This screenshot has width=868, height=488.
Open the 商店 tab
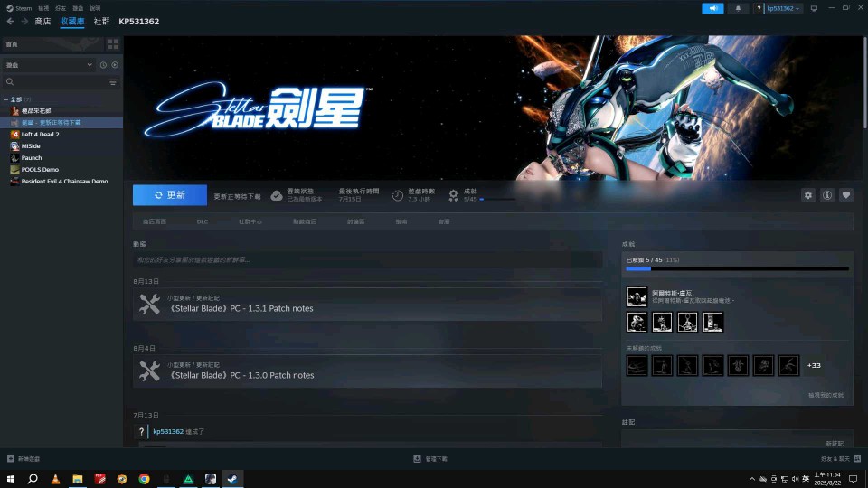42,21
